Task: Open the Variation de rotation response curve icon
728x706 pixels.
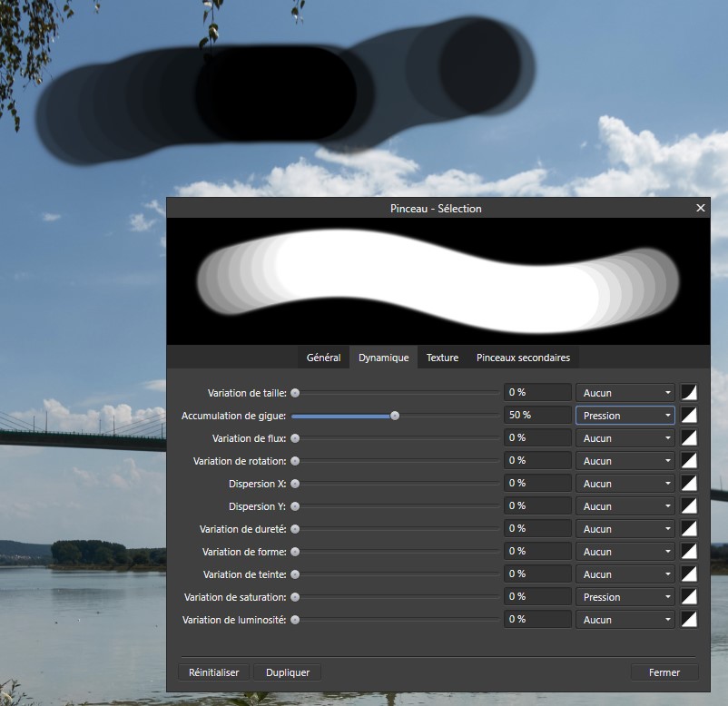Action: pos(689,461)
